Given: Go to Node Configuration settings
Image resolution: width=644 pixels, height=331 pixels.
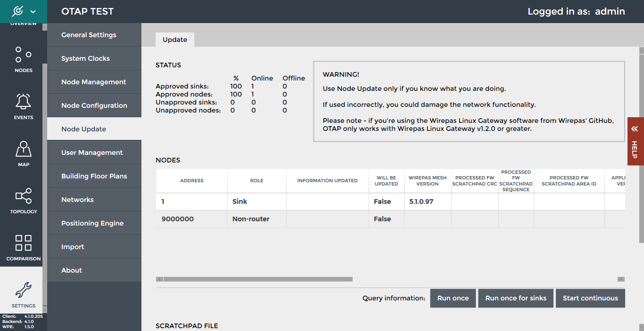Looking at the screenshot, I should click(x=94, y=105).
